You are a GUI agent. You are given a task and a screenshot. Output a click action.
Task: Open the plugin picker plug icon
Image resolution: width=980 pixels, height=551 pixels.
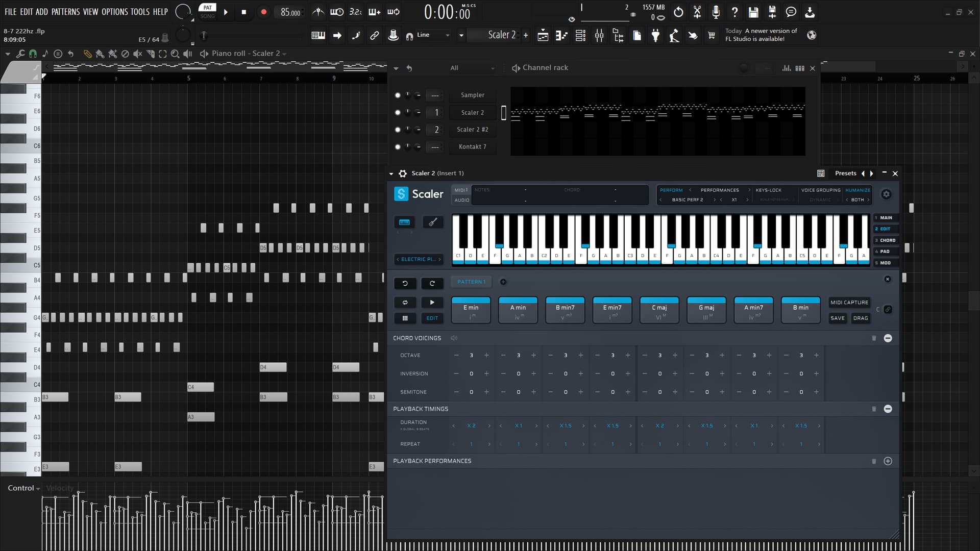(655, 35)
